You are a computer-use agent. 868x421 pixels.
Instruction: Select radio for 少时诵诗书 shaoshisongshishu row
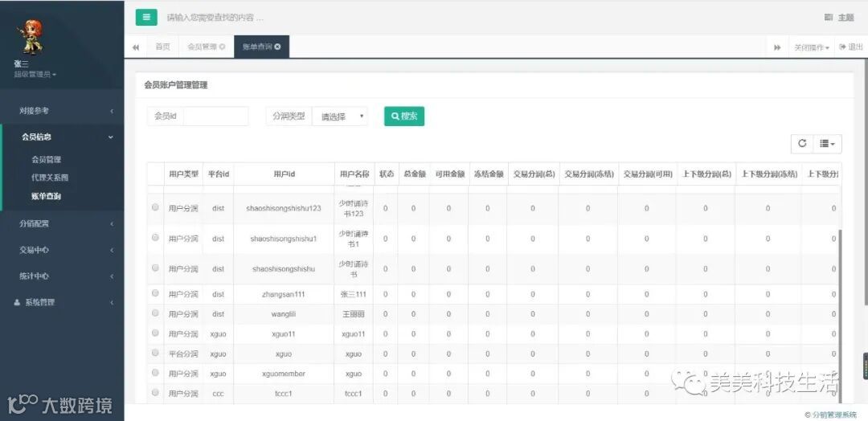click(x=155, y=268)
